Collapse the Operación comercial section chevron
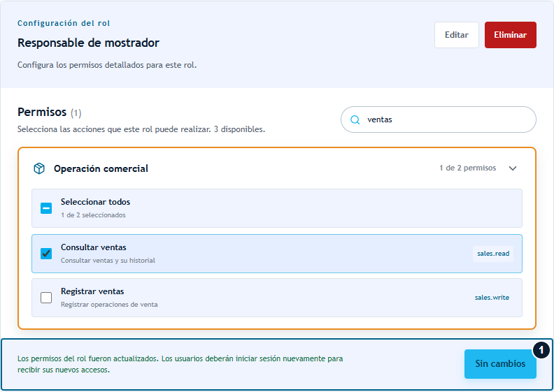This screenshot has width=554, height=392. (x=513, y=168)
